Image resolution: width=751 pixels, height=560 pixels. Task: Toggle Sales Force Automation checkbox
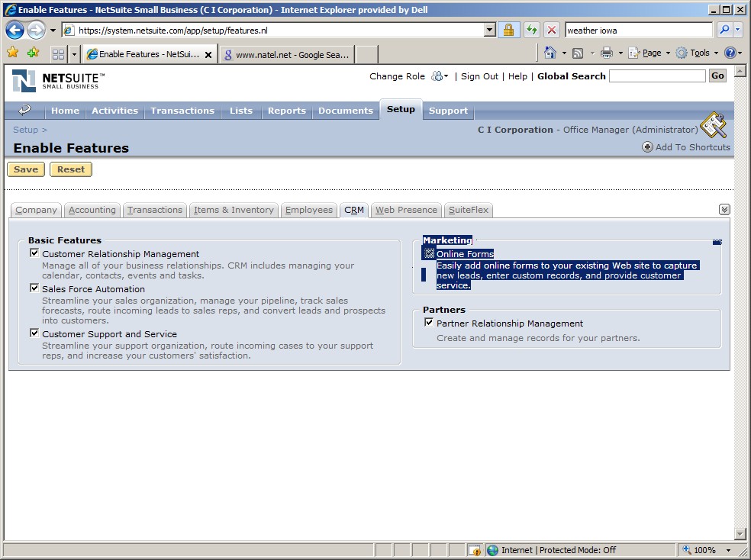pyautogui.click(x=34, y=288)
